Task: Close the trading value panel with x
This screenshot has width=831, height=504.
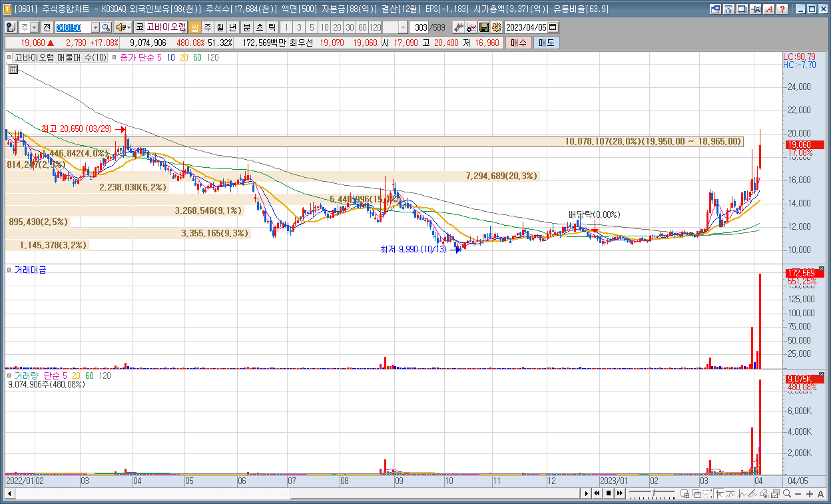Action: (x=821, y=269)
